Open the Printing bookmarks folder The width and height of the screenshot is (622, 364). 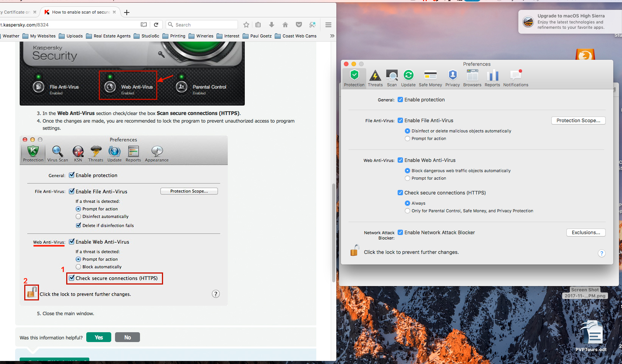pos(174,36)
